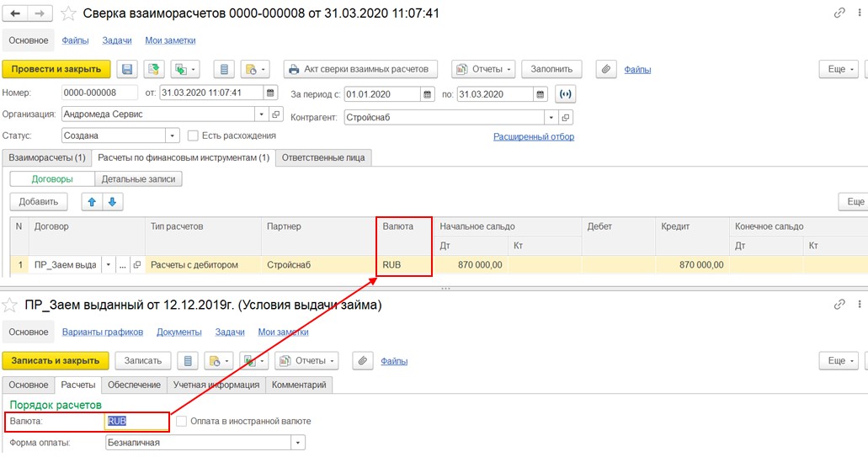Open the Обеспечение tab

click(134, 385)
